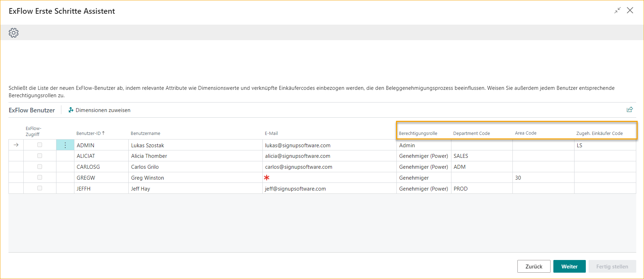Screen dimensions: 644x279
Task: Click the Berechtigungsrolle column header
Action: pos(418,133)
